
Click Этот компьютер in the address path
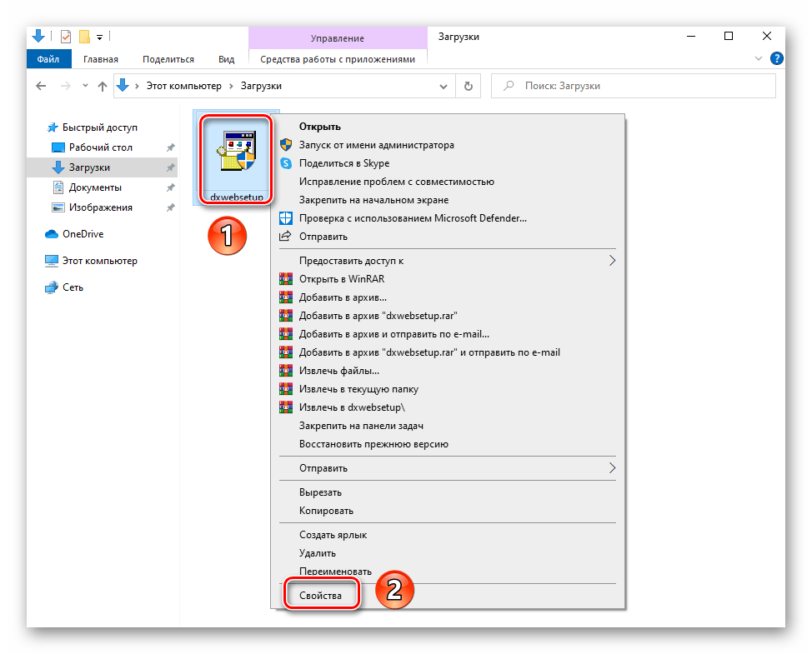(x=184, y=86)
